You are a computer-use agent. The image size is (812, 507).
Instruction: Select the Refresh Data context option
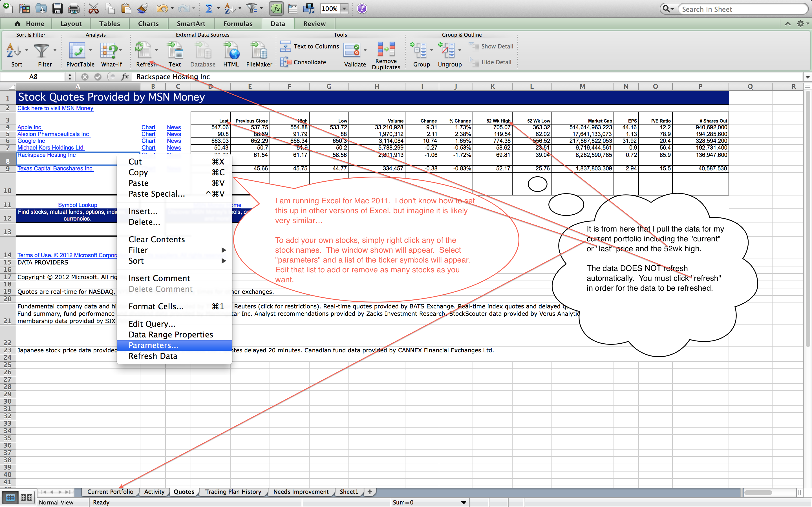coord(154,356)
